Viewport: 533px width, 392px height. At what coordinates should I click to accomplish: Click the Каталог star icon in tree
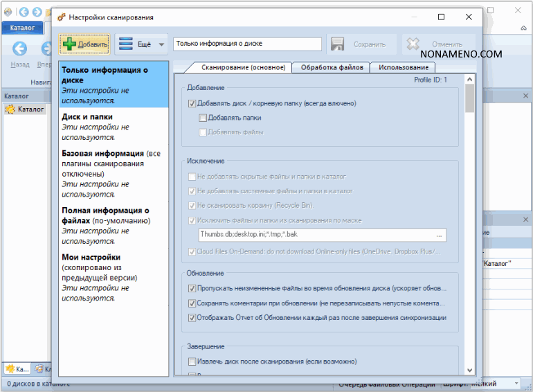coord(10,109)
